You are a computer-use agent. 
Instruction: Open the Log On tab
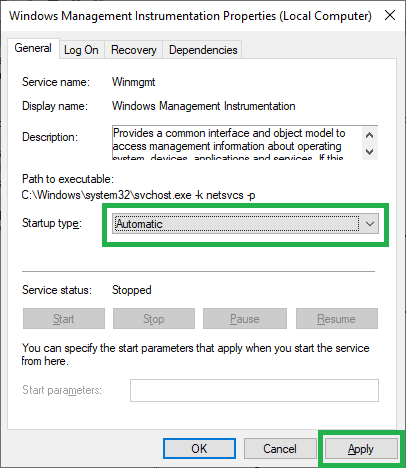point(81,50)
